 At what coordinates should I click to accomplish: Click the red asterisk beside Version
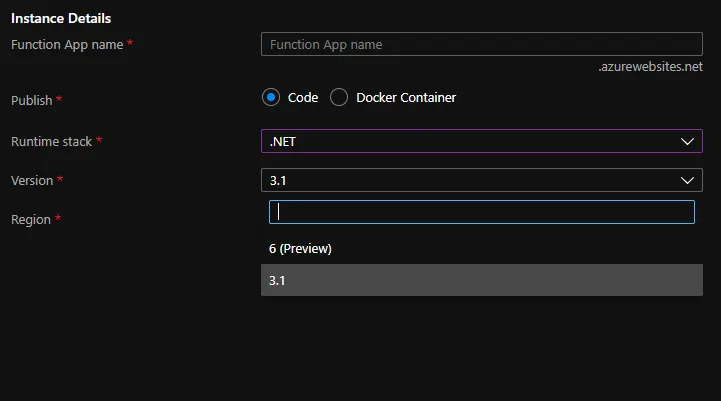click(x=60, y=180)
